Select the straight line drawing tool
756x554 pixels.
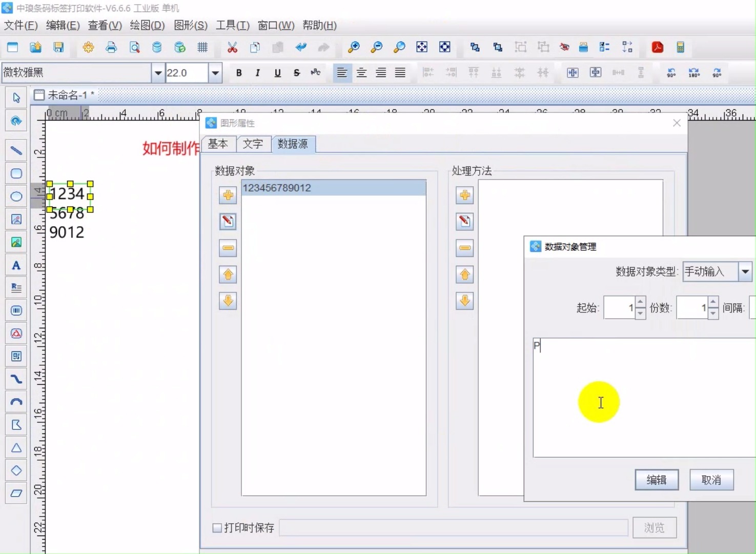[x=16, y=150]
